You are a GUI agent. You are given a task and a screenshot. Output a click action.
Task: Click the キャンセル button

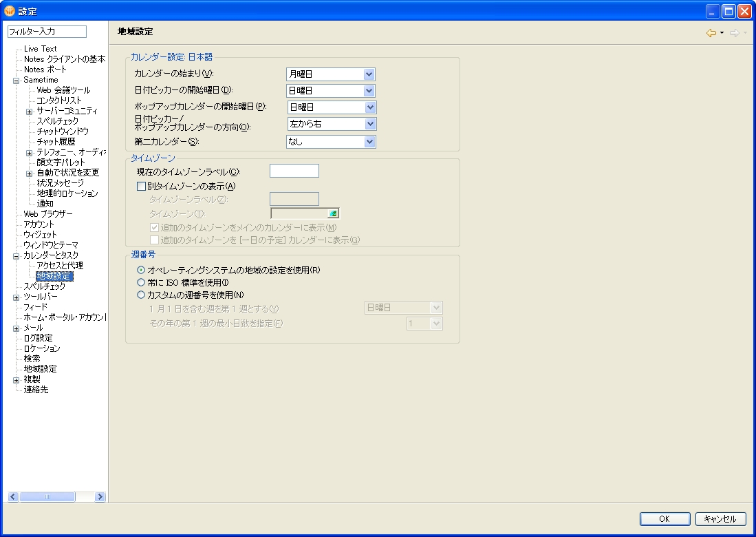pos(720,519)
